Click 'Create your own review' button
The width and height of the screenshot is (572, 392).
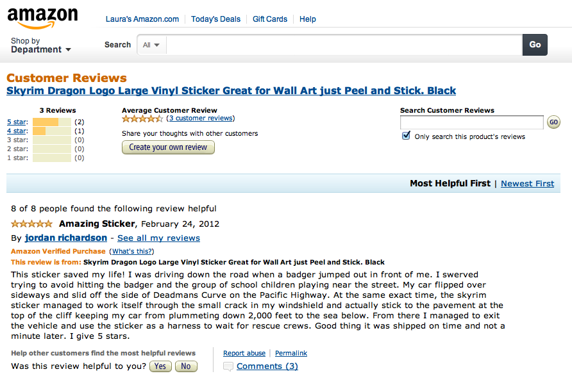(x=168, y=147)
